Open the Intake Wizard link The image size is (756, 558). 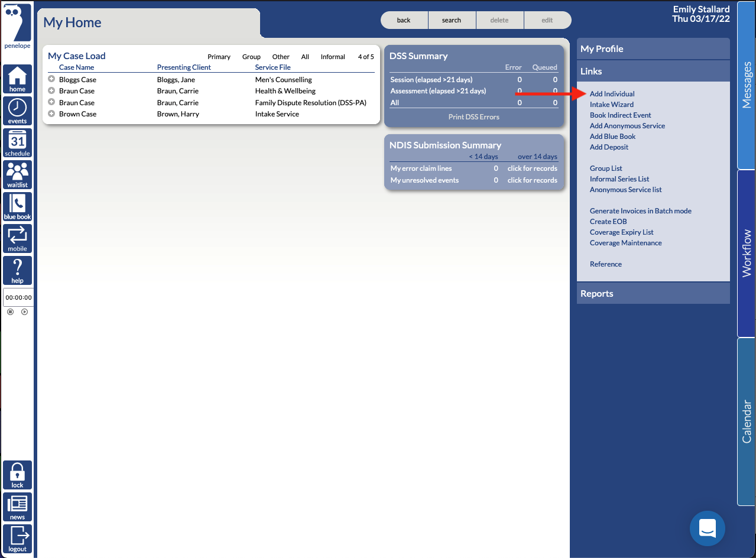tap(611, 105)
